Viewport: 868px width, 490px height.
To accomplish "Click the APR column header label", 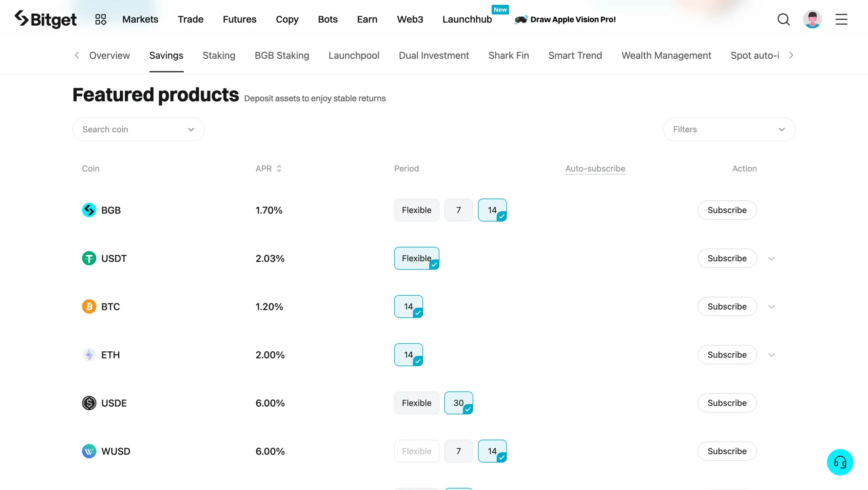I will pyautogui.click(x=263, y=169).
